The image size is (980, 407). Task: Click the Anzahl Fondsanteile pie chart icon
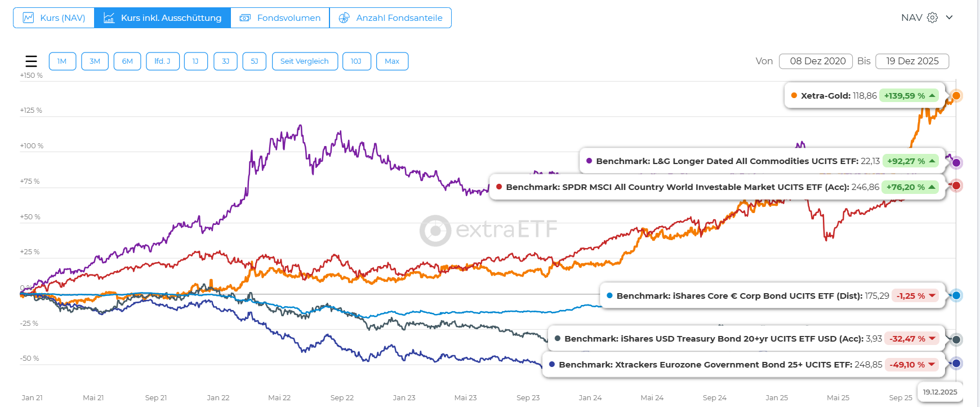coord(344,17)
